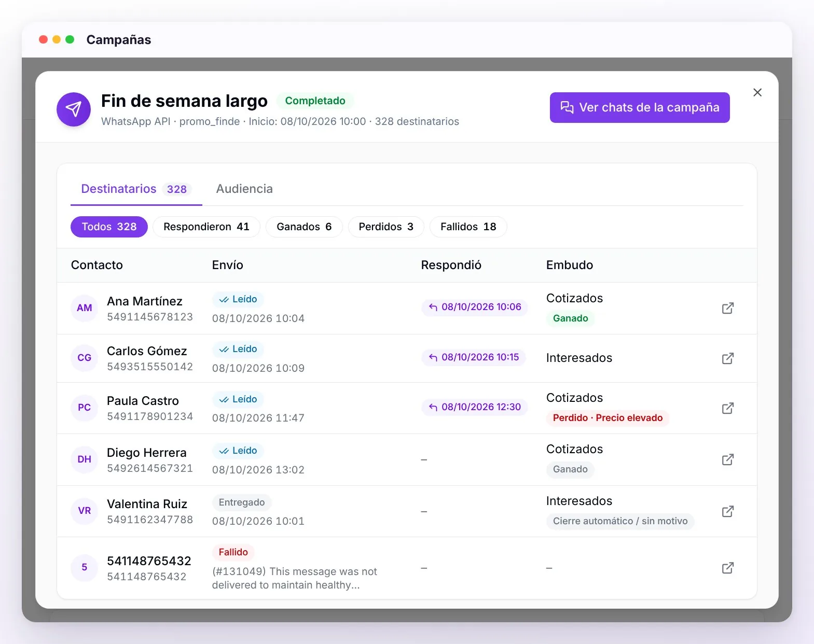Click Ver chats de la campaña button
Viewport: 814px width, 644px height.
point(640,107)
